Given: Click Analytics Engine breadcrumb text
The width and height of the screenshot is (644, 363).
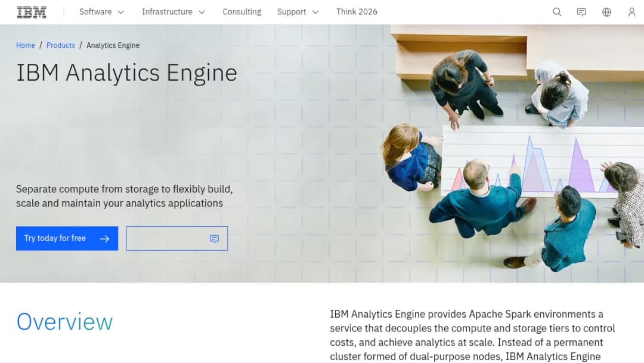Looking at the screenshot, I should point(113,45).
